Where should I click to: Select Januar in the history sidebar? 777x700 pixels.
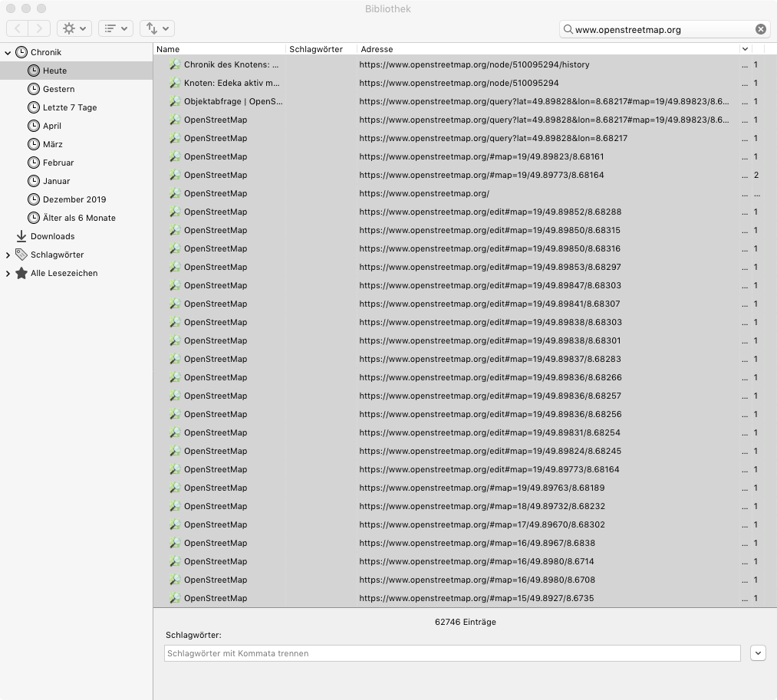tap(76, 181)
